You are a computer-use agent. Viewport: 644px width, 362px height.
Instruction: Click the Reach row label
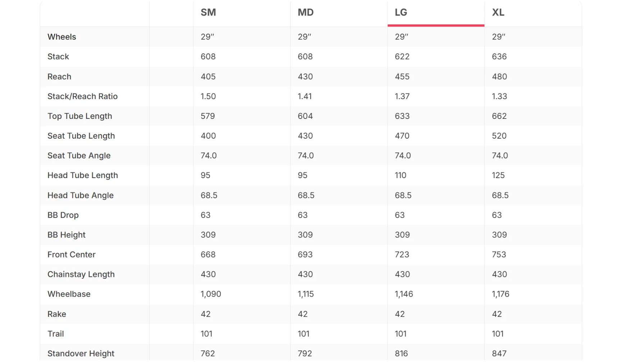59,76
